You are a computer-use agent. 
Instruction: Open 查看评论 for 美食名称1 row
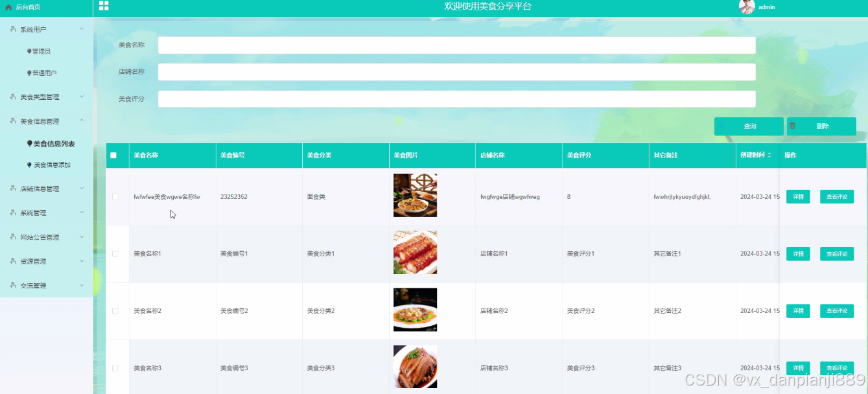click(837, 254)
